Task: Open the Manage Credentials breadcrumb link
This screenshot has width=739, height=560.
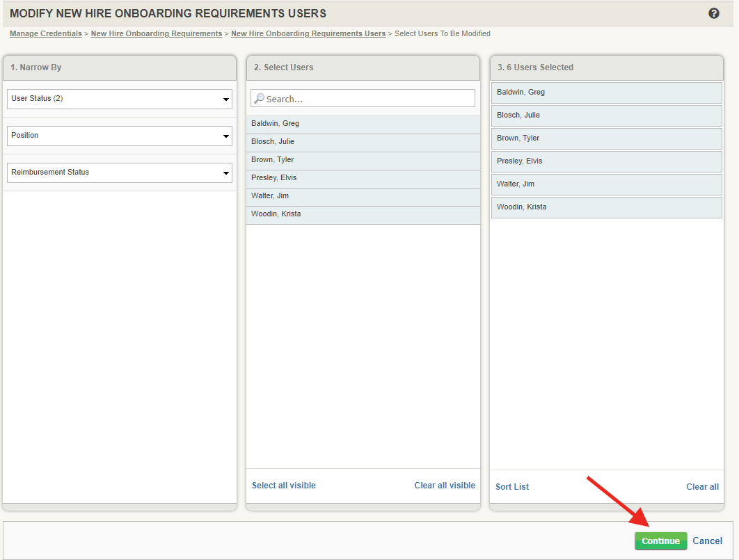Action: pos(45,33)
